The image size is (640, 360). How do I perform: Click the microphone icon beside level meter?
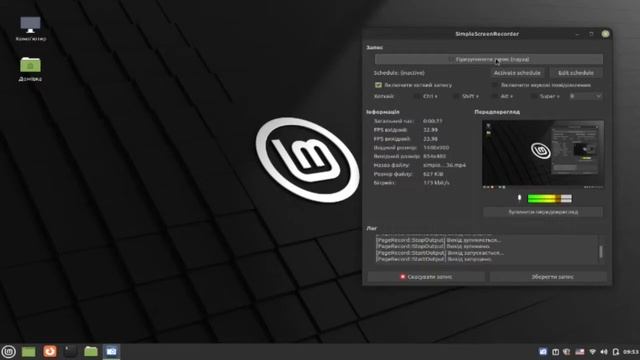click(x=519, y=198)
